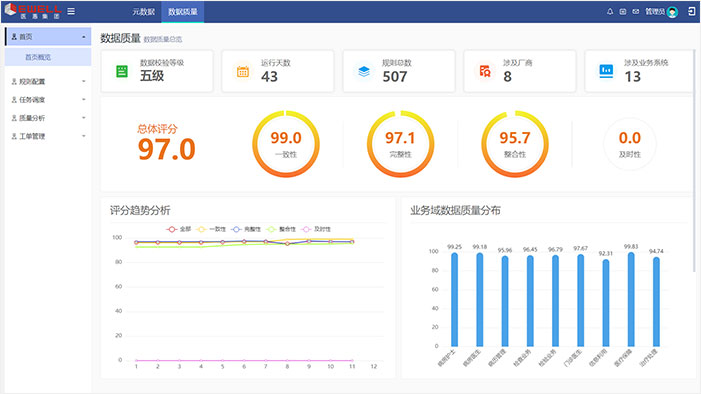Expand the 质量分析 menu arrow
Viewport: 701px width, 394px height.
point(84,118)
